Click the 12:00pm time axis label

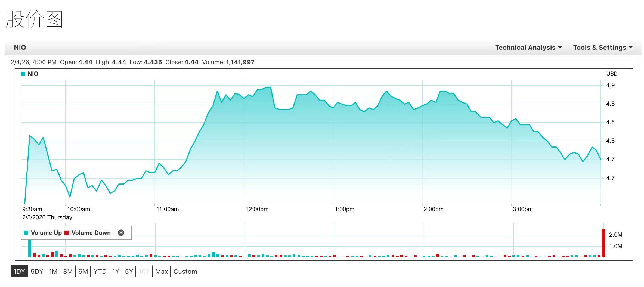(257, 209)
